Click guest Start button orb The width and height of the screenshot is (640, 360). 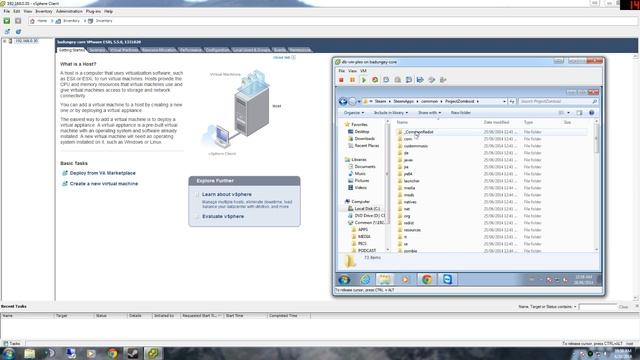pos(344,280)
